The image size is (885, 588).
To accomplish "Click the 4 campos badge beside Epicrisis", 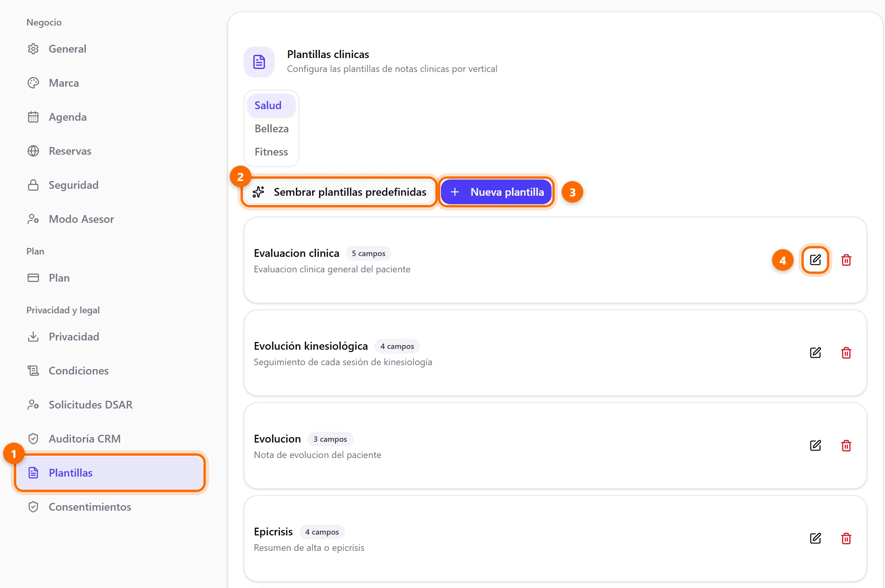I will pyautogui.click(x=322, y=532).
